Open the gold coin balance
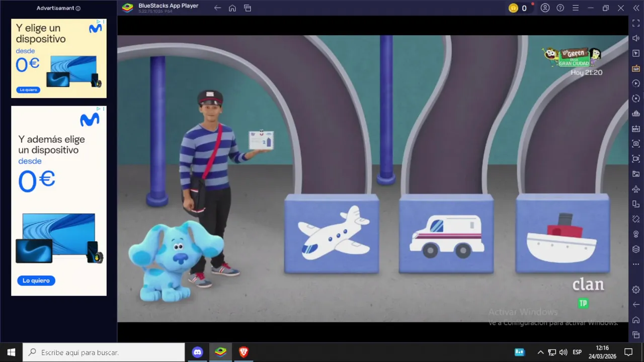The width and height of the screenshot is (644, 362). tap(518, 8)
